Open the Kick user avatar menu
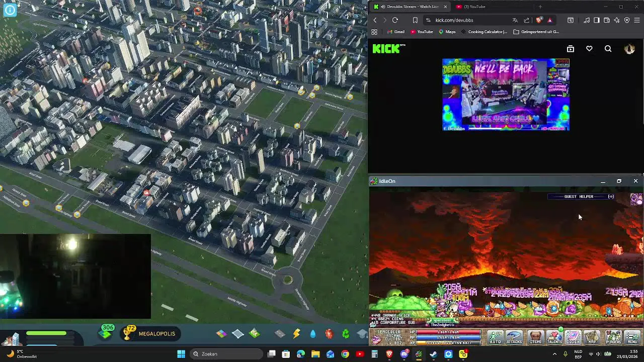 [x=629, y=49]
